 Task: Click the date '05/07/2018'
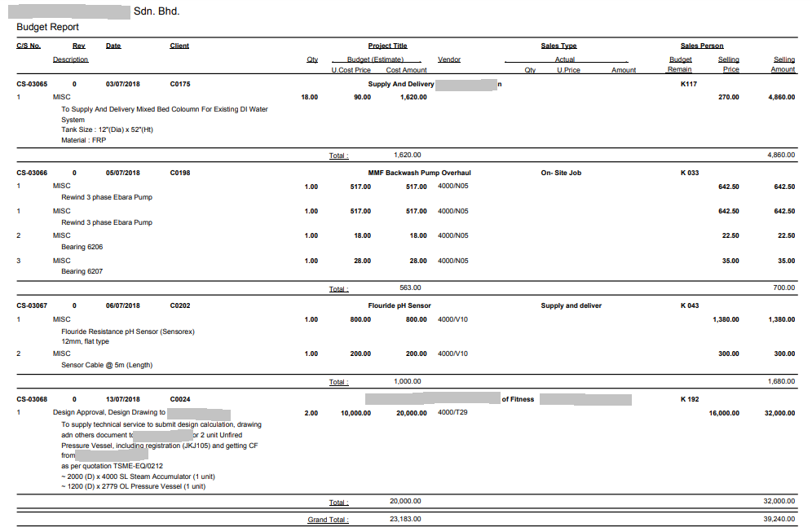tap(123, 173)
